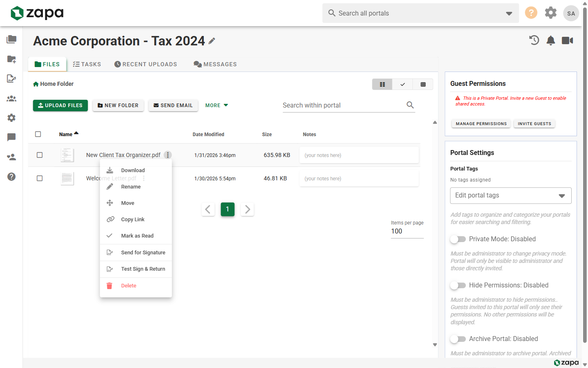The image size is (588, 368).
Task: Click the Home Folder breadcrumb
Action: point(53,84)
